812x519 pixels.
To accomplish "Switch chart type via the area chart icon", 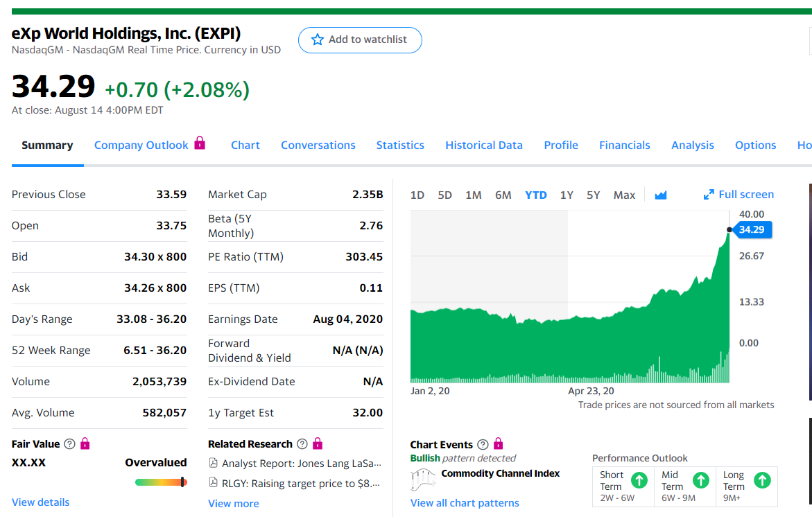I will point(661,195).
